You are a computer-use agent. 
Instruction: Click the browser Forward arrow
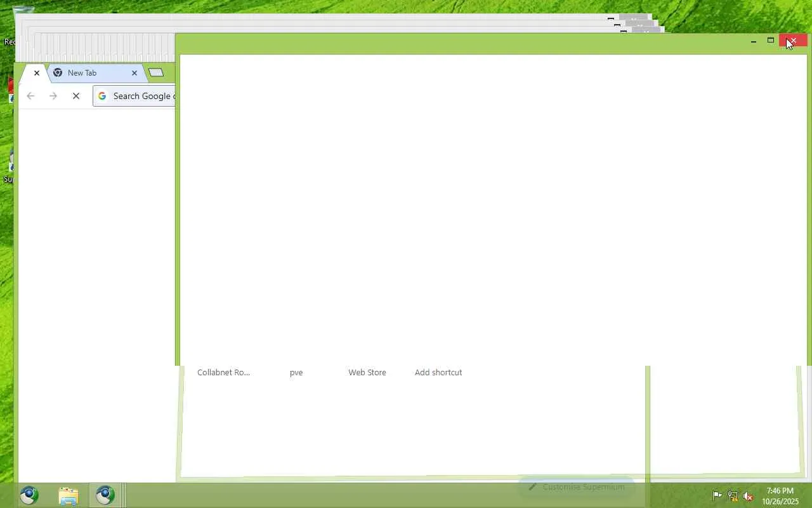[53, 96]
